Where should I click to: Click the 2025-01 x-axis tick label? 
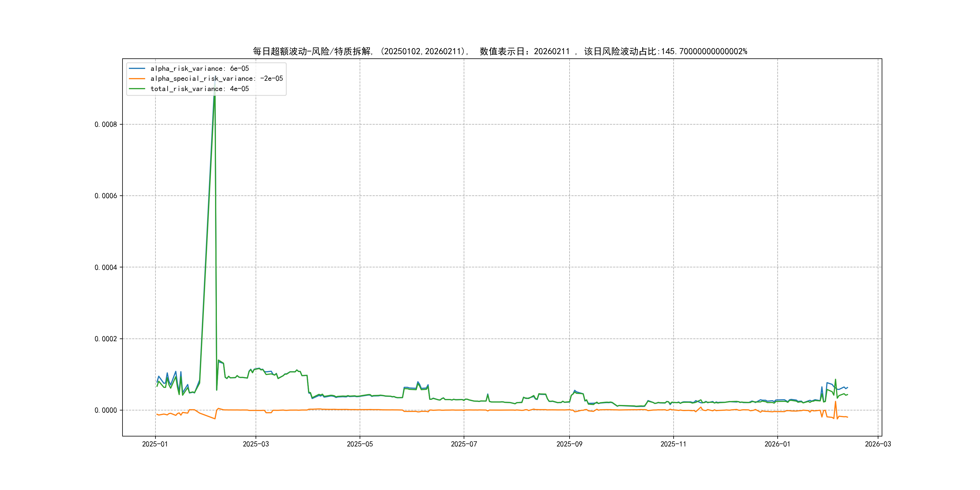point(155,444)
